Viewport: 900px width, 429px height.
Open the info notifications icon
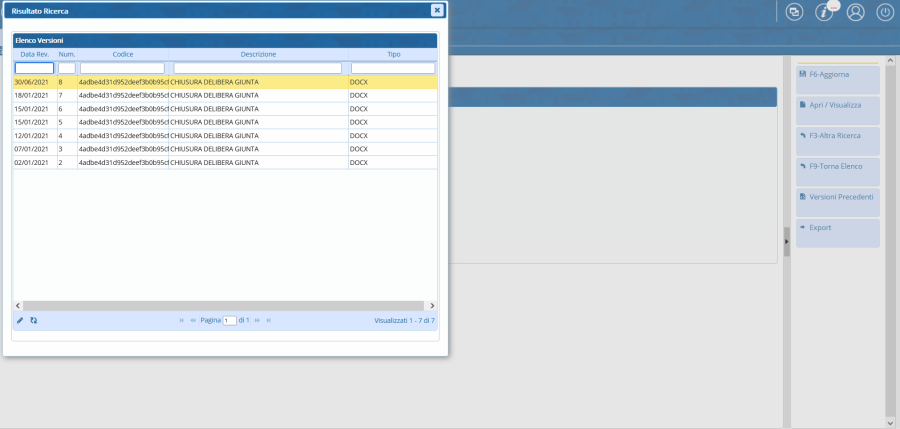pyautogui.click(x=825, y=12)
